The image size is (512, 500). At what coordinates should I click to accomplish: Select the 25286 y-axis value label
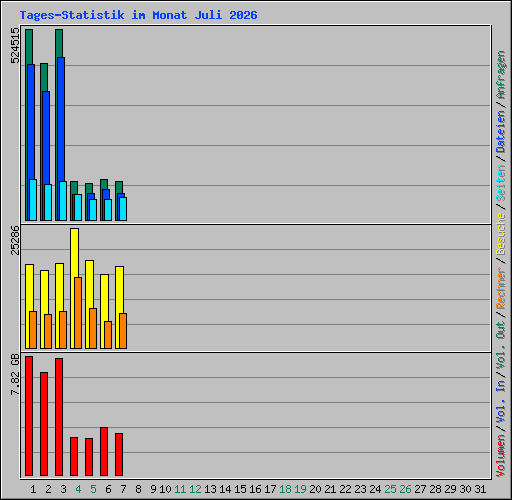15,240
